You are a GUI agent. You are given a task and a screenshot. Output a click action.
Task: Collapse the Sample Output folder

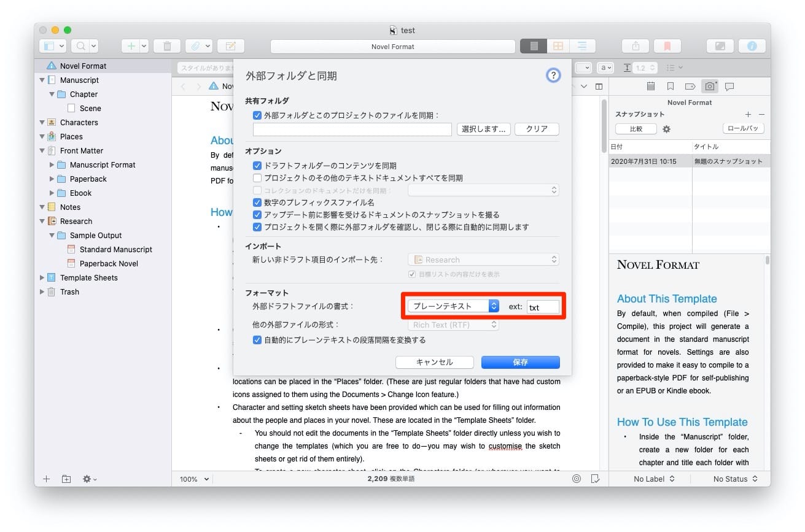point(52,235)
